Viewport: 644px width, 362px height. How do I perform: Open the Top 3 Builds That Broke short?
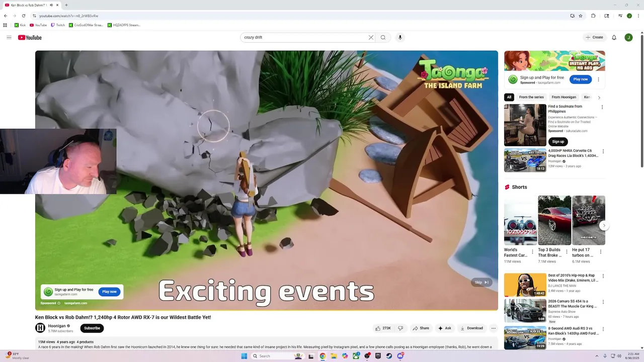point(554,220)
